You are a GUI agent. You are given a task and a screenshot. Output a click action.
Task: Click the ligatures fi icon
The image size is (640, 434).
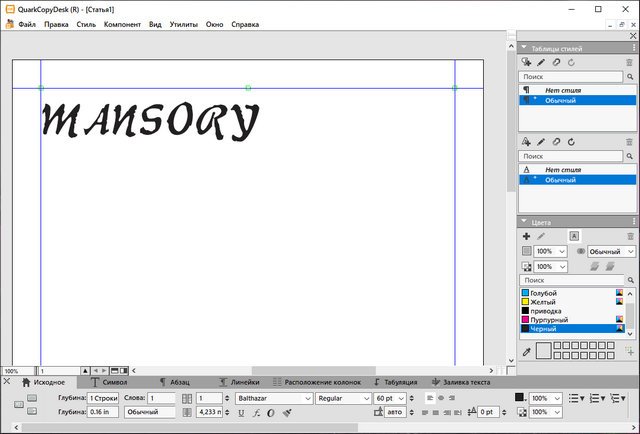256,413
